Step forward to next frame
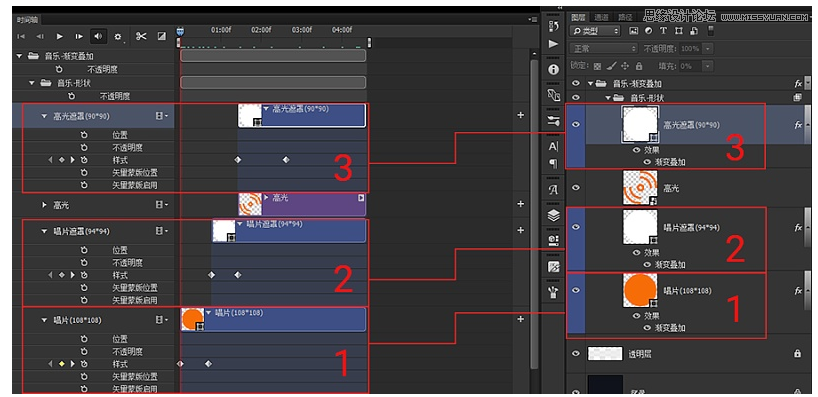Image resolution: width=818 pixels, height=397 pixels. click(79, 37)
